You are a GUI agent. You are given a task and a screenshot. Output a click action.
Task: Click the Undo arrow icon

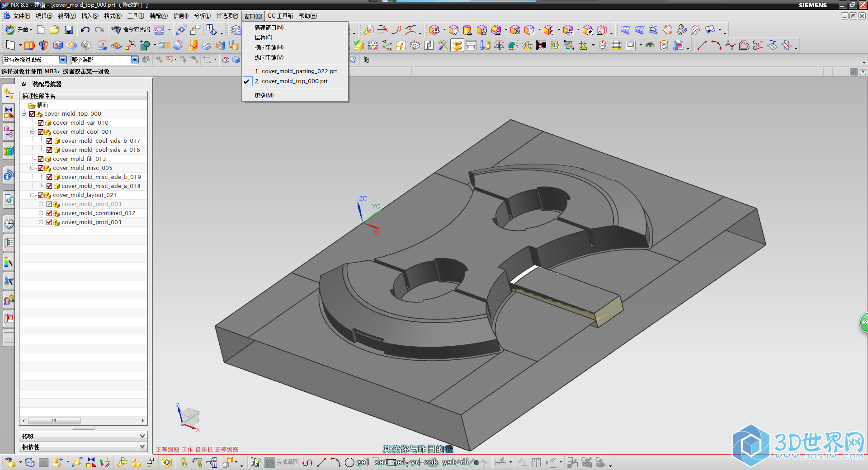(85, 30)
